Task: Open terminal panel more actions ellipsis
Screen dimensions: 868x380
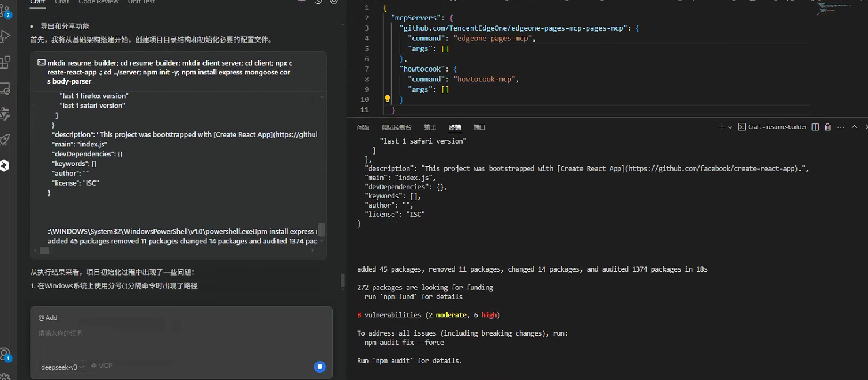Action: click(x=841, y=127)
